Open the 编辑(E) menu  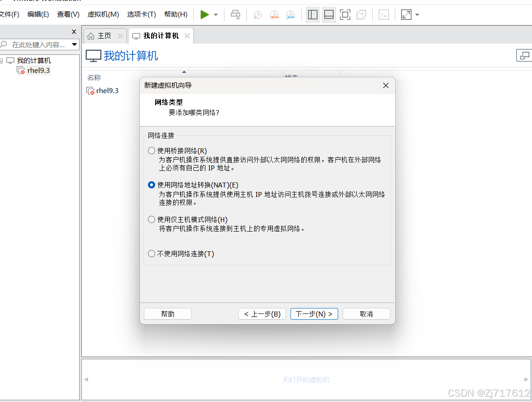click(38, 14)
